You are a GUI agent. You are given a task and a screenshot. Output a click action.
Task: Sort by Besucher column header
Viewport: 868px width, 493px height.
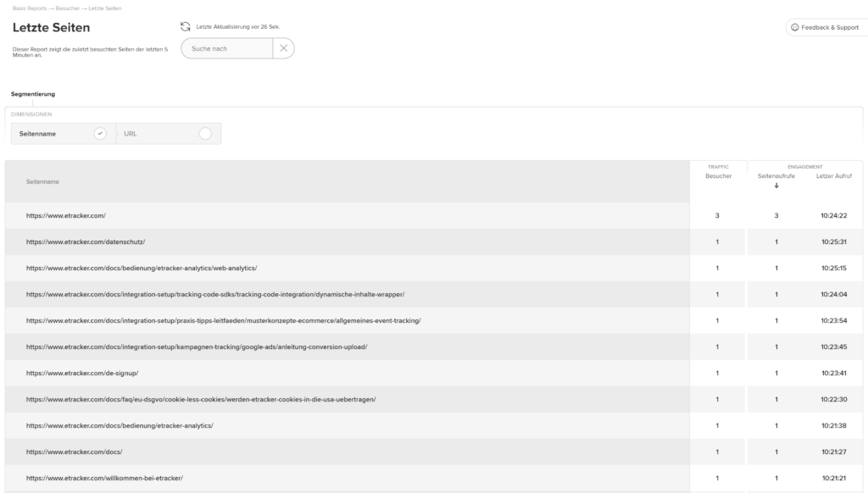tap(719, 176)
